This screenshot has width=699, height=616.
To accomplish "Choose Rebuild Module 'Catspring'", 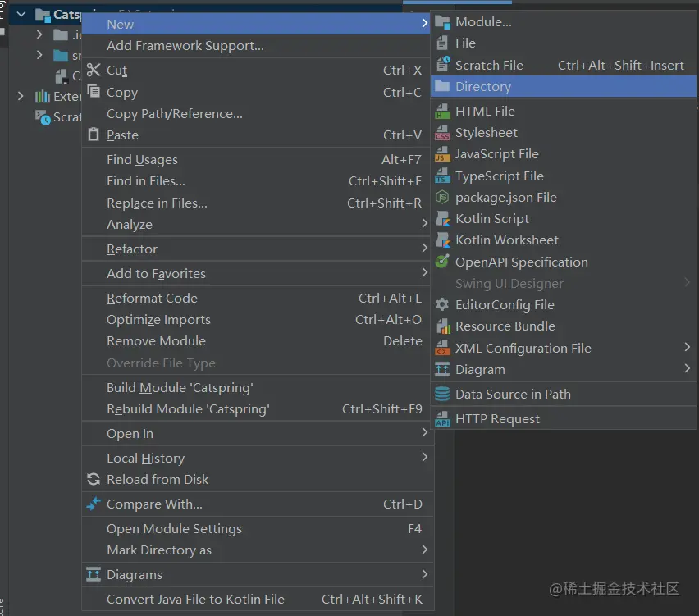I will [x=258, y=408].
